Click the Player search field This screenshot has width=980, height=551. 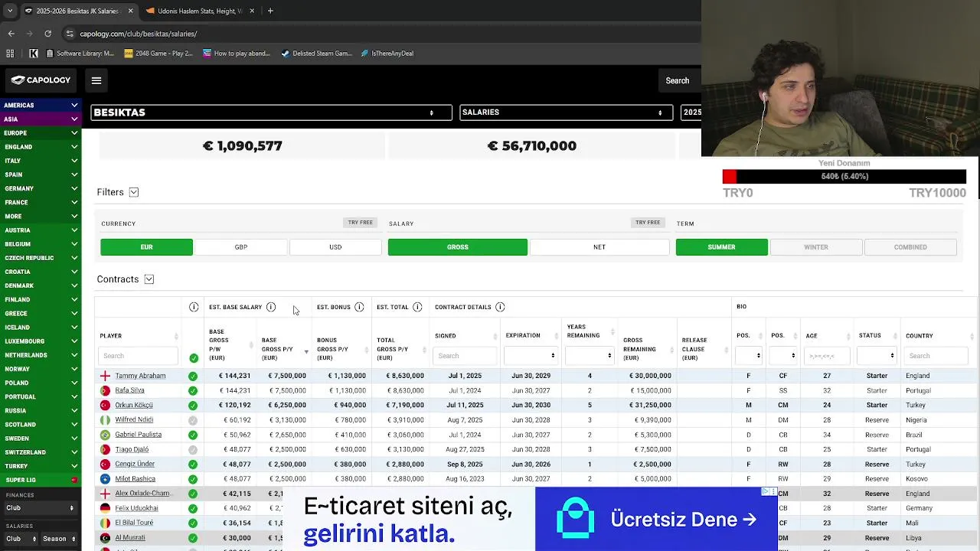[x=138, y=356]
